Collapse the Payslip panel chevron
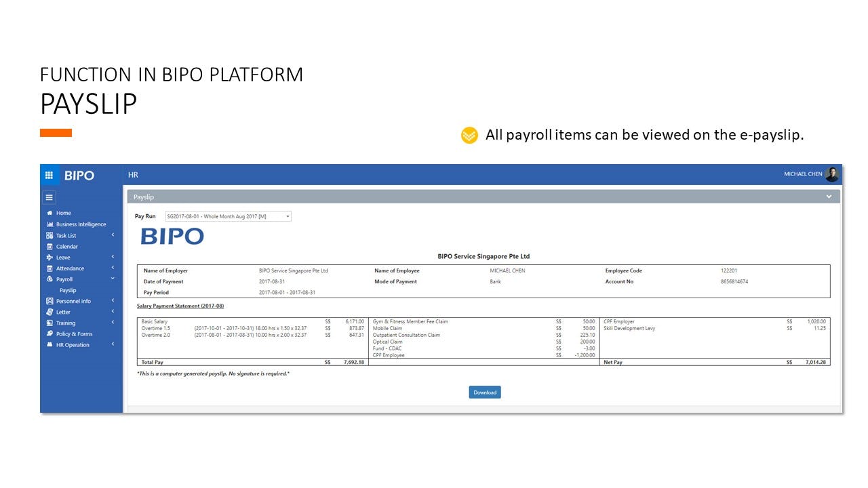Image resolution: width=868 pixels, height=488 pixels. tap(829, 196)
